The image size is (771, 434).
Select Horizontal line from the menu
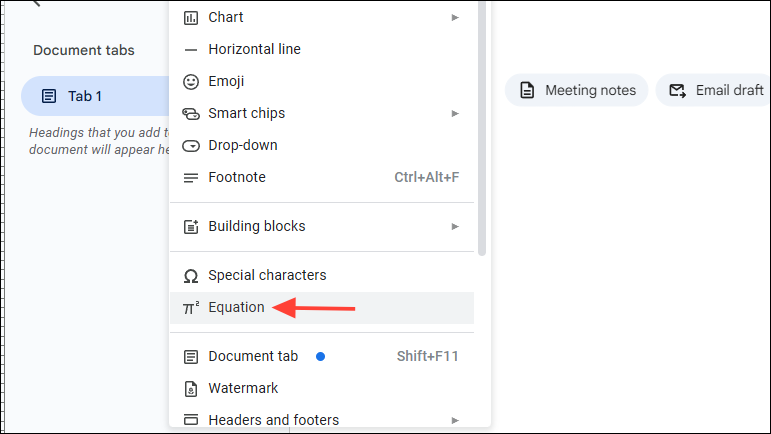pyautogui.click(x=322, y=49)
